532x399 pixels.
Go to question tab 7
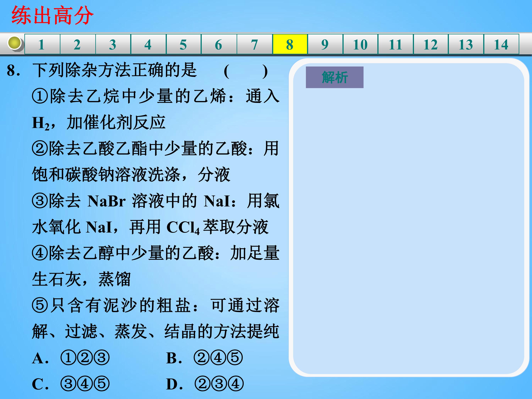pyautogui.click(x=255, y=44)
